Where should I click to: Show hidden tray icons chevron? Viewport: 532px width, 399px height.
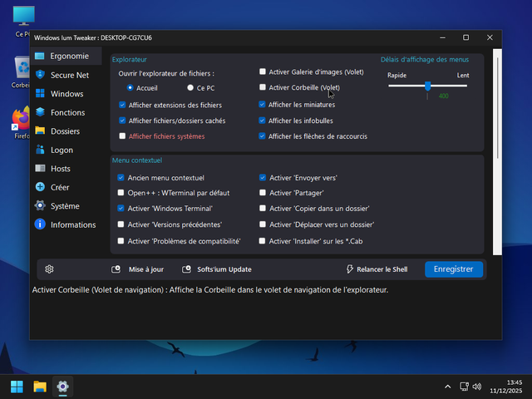447,387
